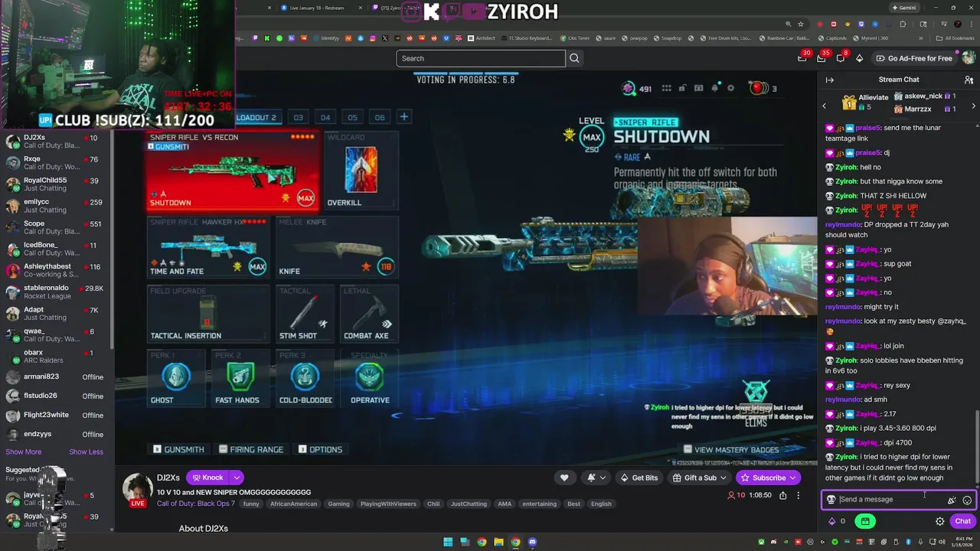Click the cheer icon in the message box
Image resolution: width=980 pixels, height=551 pixels.
[x=952, y=500]
